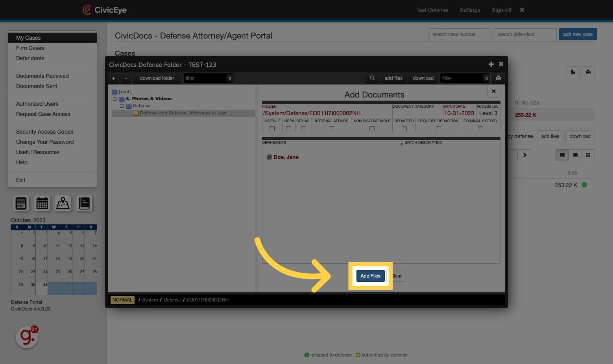
Task: Click the printer icon in background page
Action: 588,72
